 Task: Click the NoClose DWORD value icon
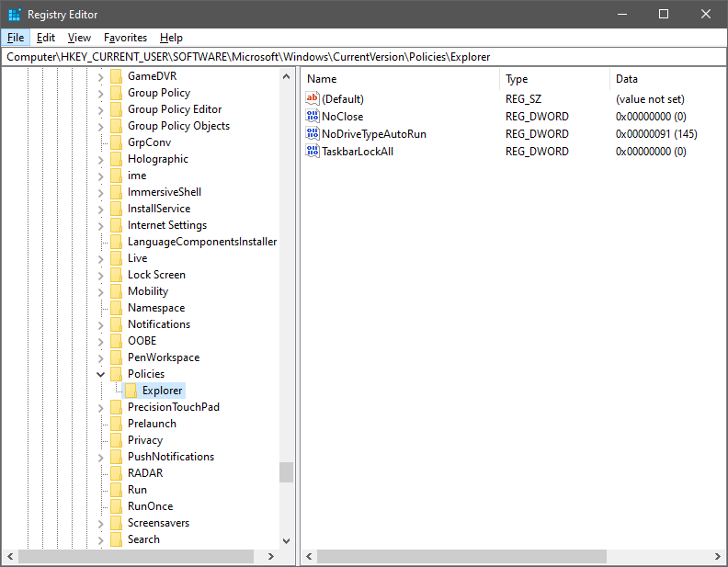tap(313, 117)
